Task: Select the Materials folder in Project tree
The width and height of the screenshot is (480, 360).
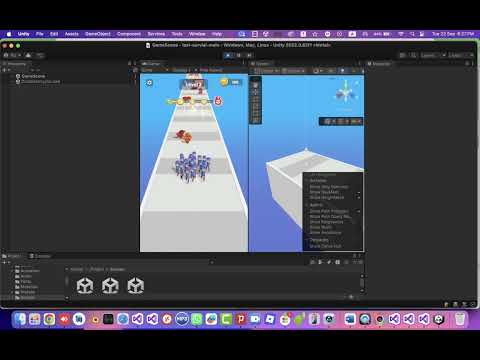Action: [29, 287]
